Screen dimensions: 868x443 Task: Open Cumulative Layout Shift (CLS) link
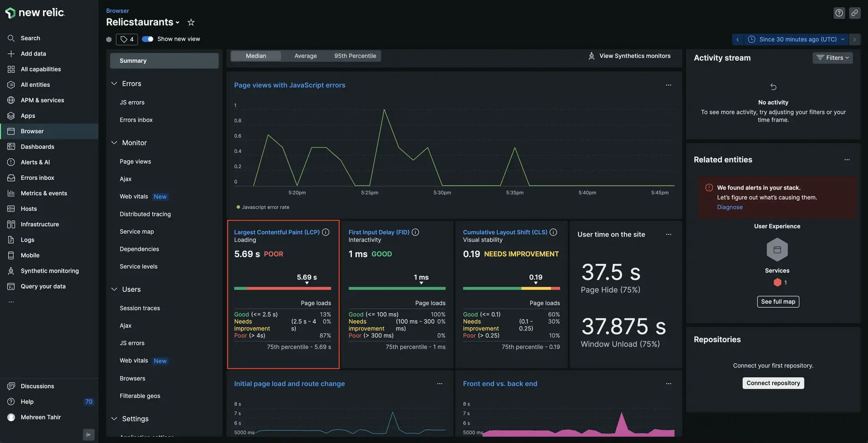pos(505,232)
